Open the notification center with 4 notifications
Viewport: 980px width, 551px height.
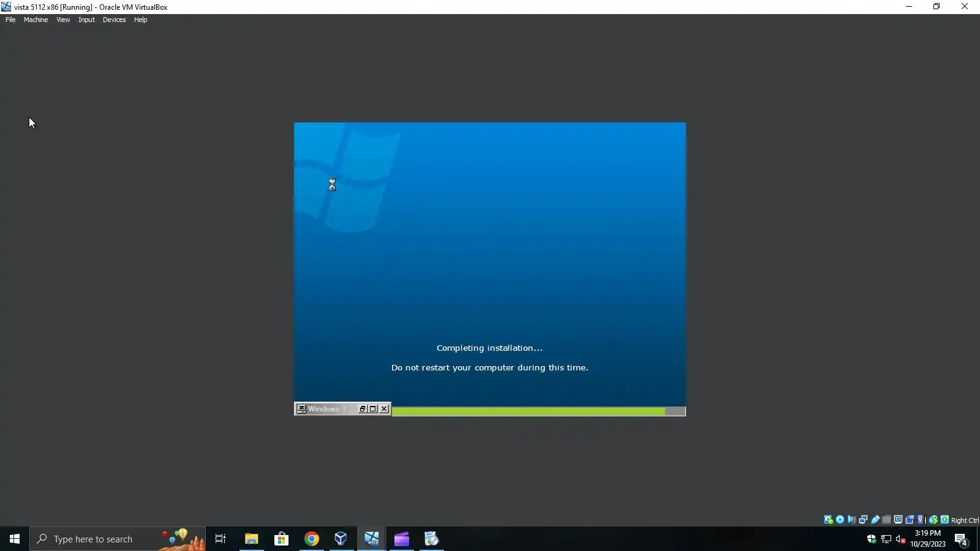(961, 539)
